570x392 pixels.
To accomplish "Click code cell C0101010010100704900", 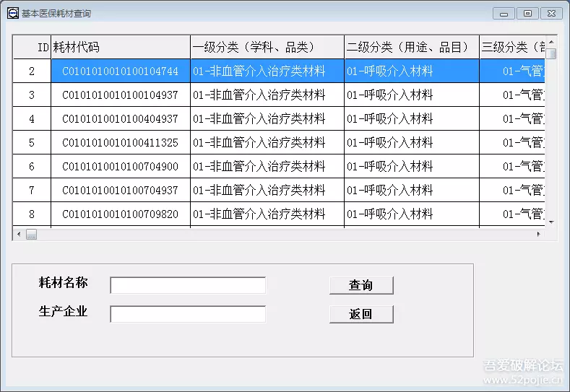I will click(120, 167).
